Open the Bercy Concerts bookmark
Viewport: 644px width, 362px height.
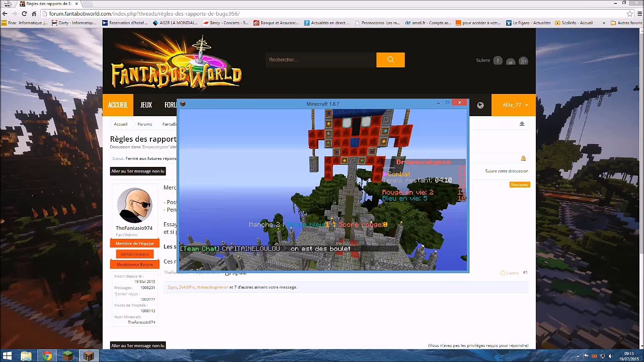tap(226, 23)
